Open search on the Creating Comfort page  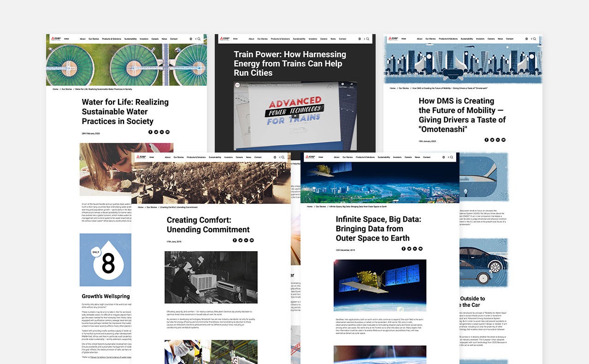coord(283,157)
